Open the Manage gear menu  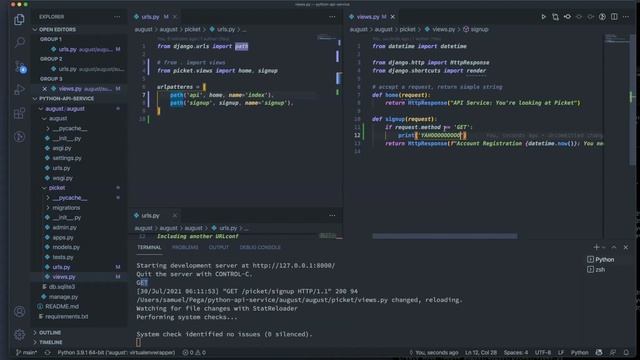coord(19,335)
